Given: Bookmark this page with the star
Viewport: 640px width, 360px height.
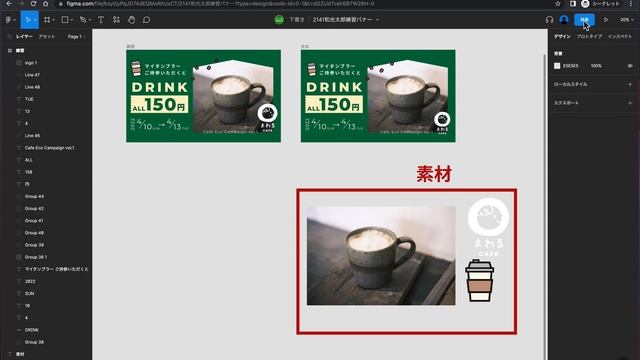Looking at the screenshot, I should click(558, 4).
